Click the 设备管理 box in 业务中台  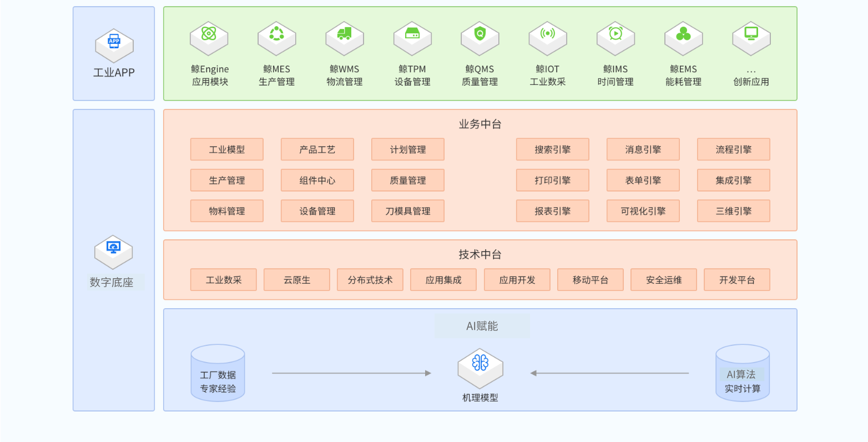317,211
